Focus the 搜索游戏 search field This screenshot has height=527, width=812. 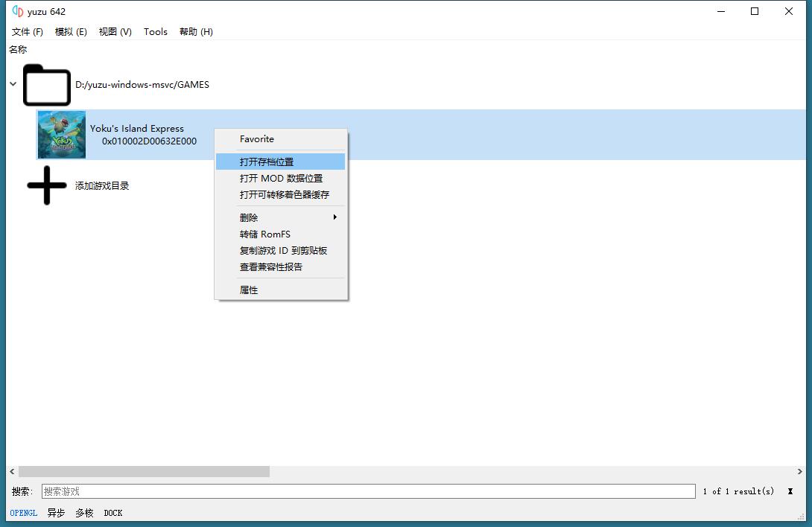(x=368, y=491)
